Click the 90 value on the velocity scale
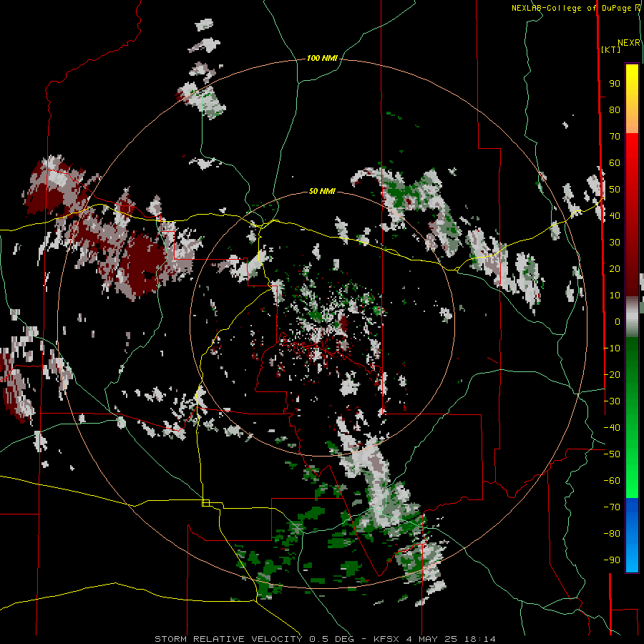The width and height of the screenshot is (644, 644). [615, 84]
